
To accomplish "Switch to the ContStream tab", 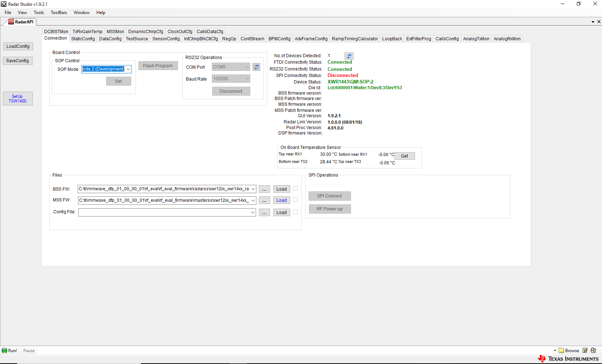I will tap(252, 39).
